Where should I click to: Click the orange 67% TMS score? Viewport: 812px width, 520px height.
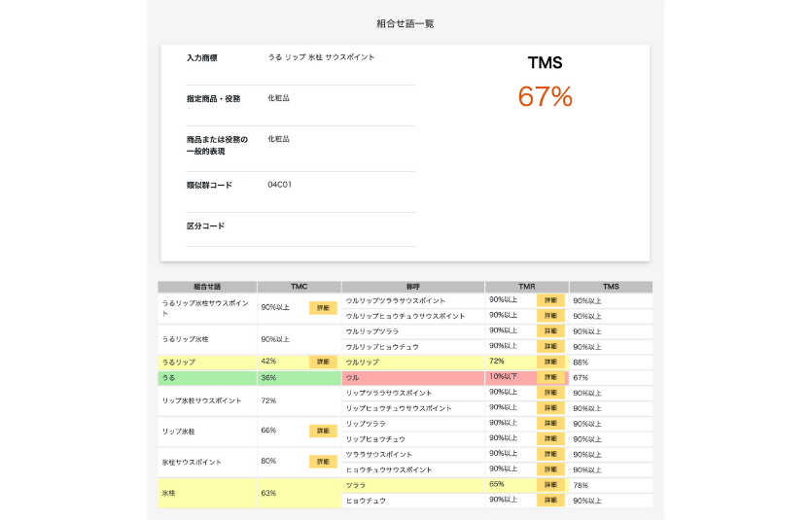[x=545, y=97]
